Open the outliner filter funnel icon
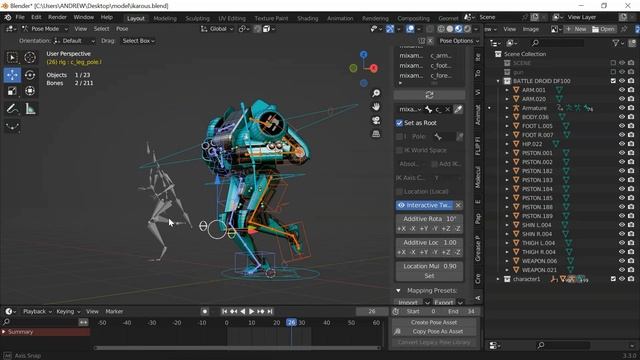This screenshot has width=640, height=360. coord(616,43)
